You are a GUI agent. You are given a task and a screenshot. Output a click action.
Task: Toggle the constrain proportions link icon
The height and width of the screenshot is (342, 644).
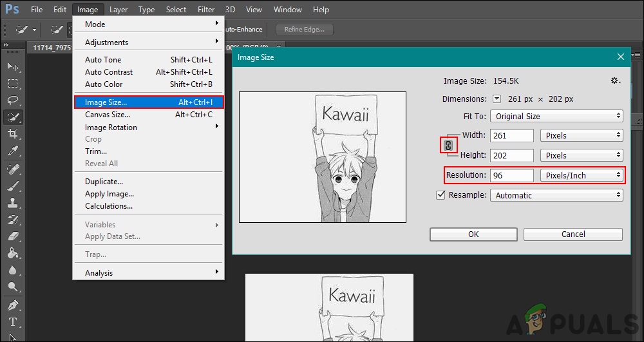[448, 146]
